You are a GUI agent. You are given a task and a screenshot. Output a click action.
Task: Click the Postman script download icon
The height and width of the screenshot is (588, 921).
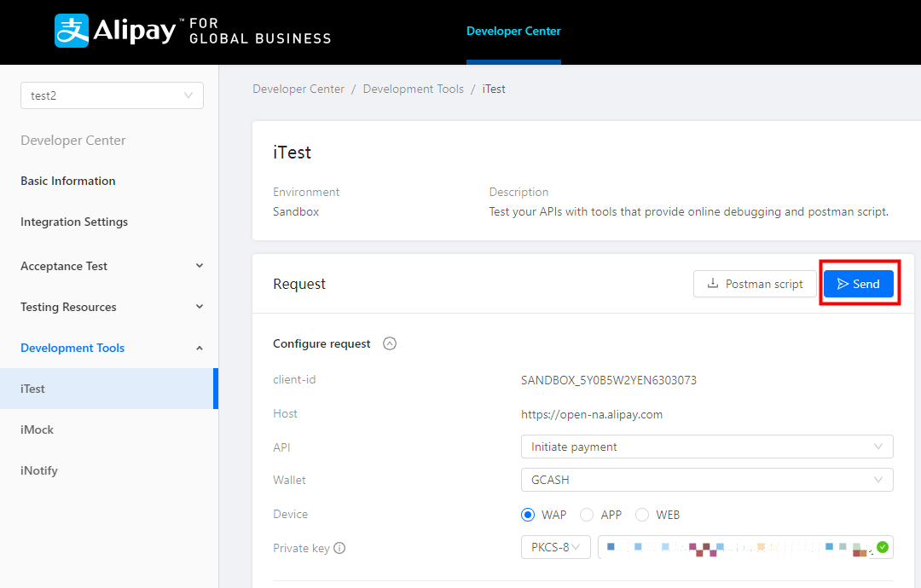coord(712,284)
